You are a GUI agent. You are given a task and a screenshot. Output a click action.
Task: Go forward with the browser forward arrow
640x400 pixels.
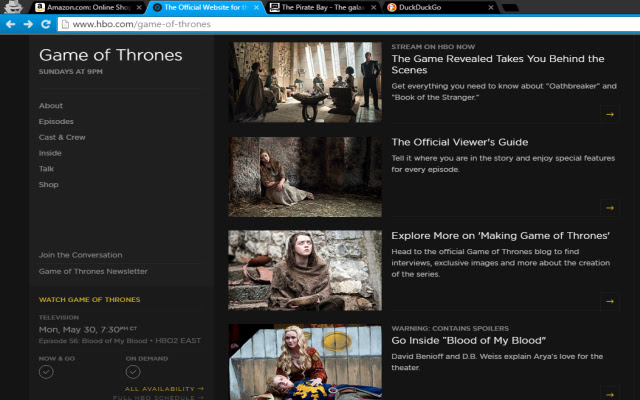pos(28,24)
